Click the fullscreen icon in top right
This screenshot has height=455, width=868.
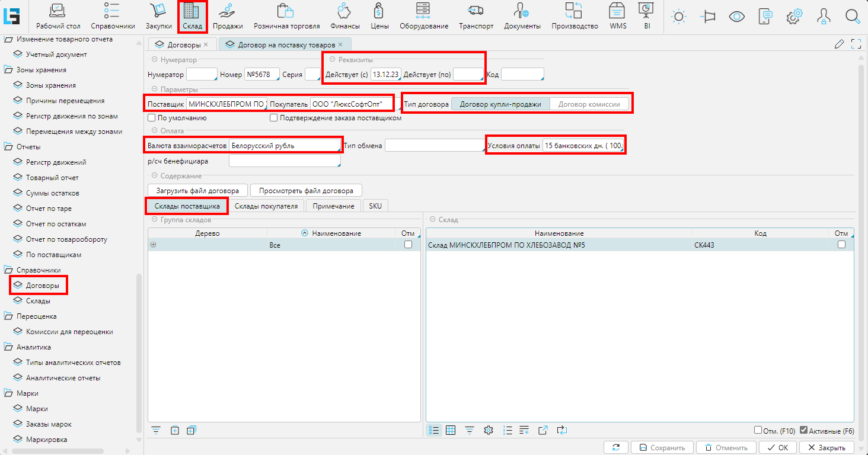[856, 44]
